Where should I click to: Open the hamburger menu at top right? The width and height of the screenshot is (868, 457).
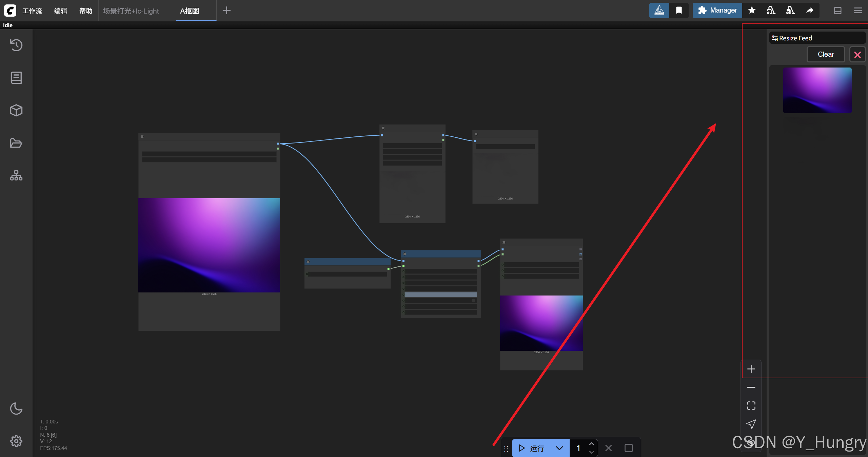click(x=858, y=11)
